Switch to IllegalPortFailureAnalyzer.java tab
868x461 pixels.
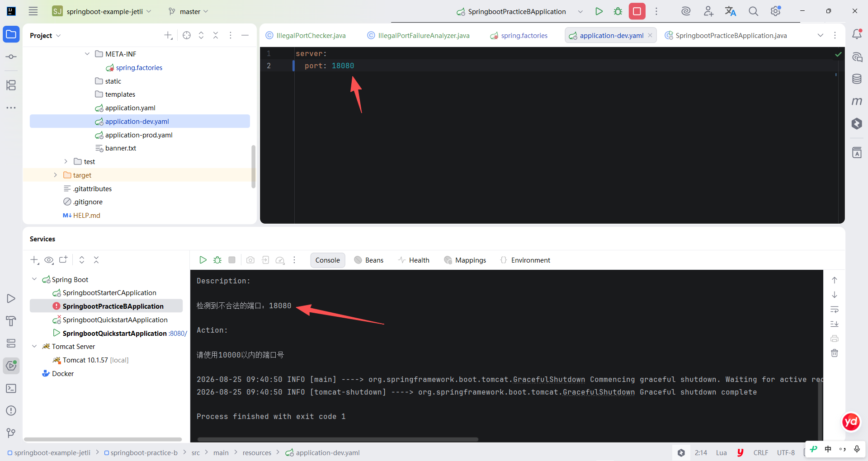pyautogui.click(x=419, y=35)
